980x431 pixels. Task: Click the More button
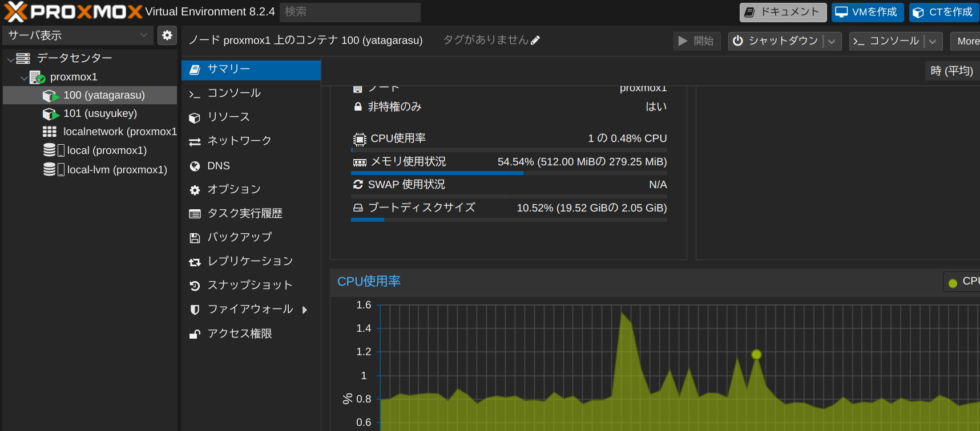(966, 41)
